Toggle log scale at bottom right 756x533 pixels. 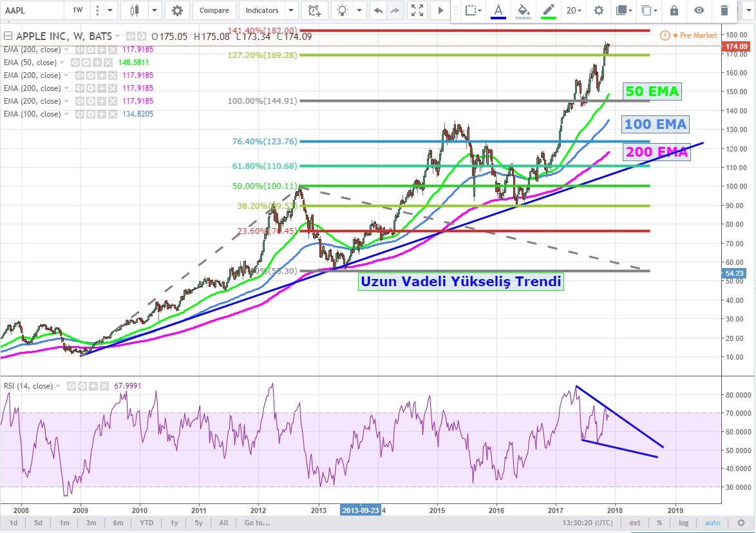click(683, 523)
